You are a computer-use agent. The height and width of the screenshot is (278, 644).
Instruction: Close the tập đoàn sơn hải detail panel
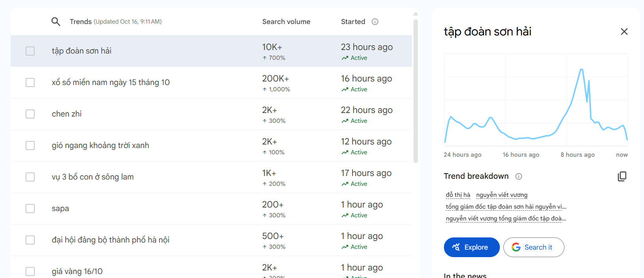[624, 32]
